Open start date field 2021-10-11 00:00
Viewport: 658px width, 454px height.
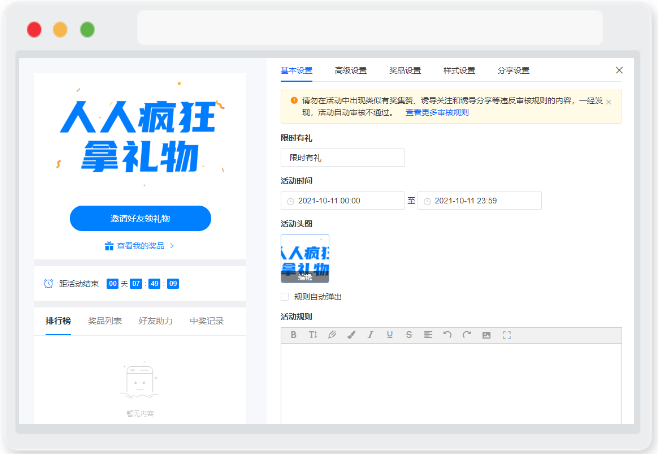(x=342, y=201)
